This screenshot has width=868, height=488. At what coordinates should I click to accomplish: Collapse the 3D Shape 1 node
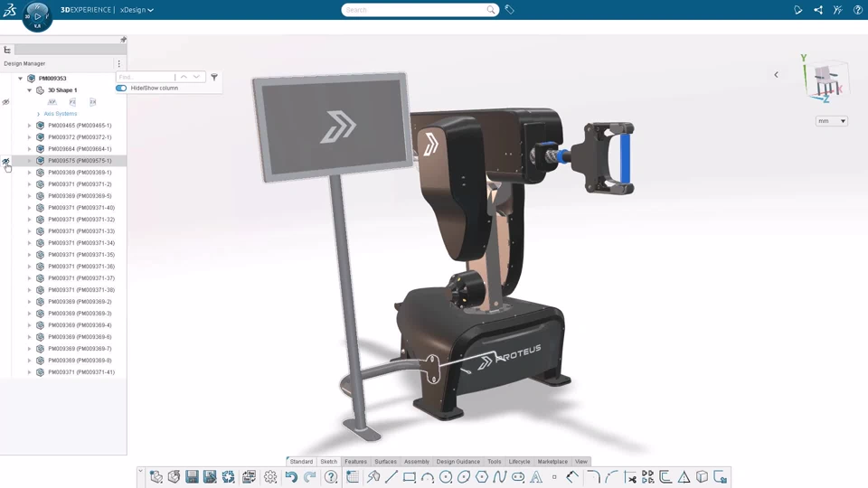click(29, 90)
